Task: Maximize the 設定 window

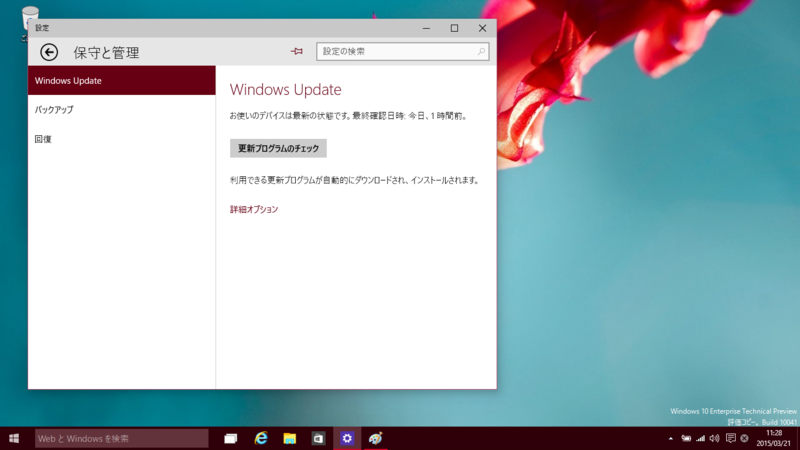Action: pyautogui.click(x=454, y=28)
